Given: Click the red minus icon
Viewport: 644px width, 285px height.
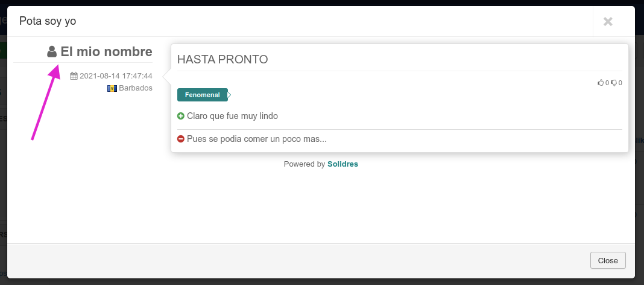Looking at the screenshot, I should point(181,139).
